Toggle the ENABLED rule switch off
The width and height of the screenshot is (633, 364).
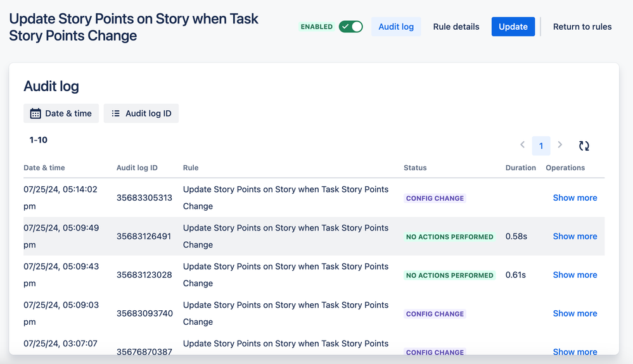coord(350,27)
